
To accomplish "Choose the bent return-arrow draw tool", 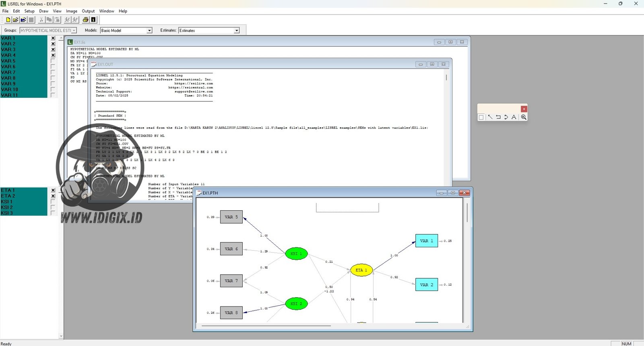I will click(498, 117).
